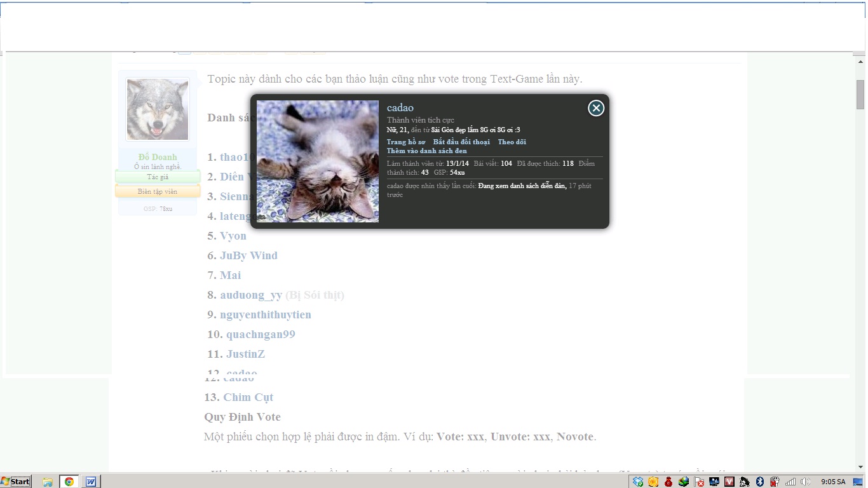Image resolution: width=868 pixels, height=488 pixels.
Task: Open Chim Cụt member link
Action: 248,397
